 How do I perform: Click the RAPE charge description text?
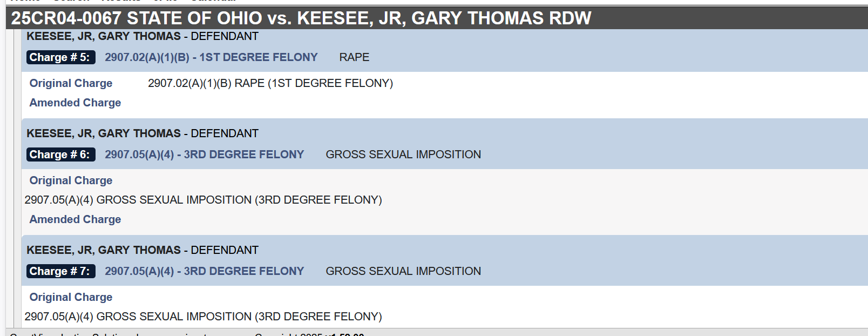354,57
